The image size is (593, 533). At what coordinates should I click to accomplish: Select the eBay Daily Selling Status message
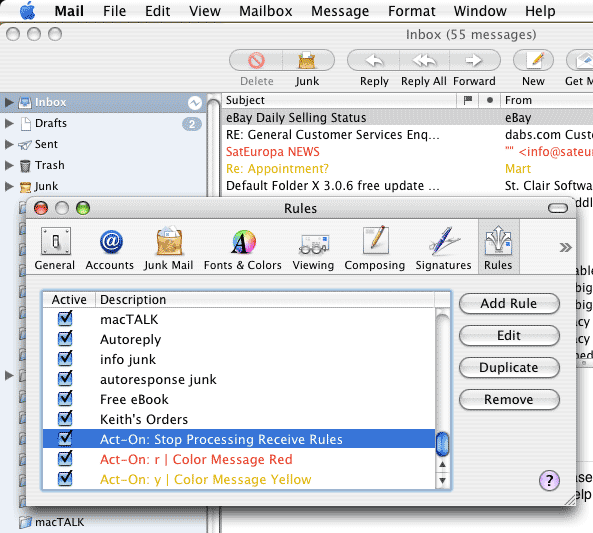pos(407,118)
